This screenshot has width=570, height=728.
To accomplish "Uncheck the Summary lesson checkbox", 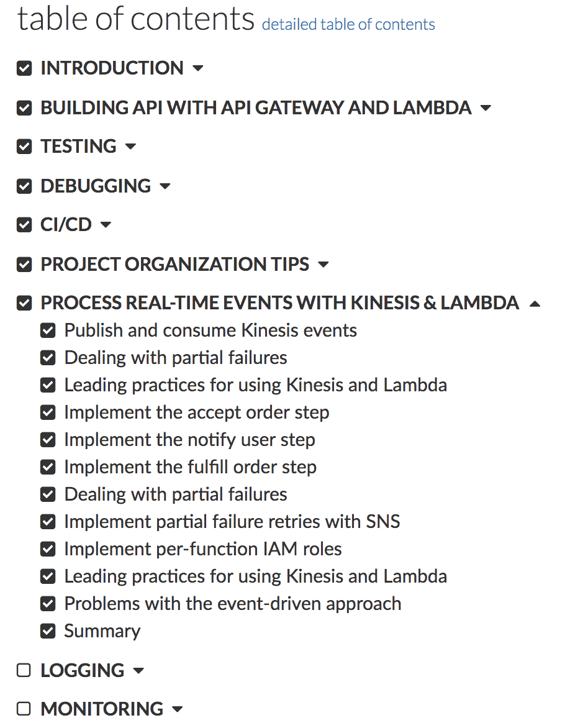I will pyautogui.click(x=48, y=632).
